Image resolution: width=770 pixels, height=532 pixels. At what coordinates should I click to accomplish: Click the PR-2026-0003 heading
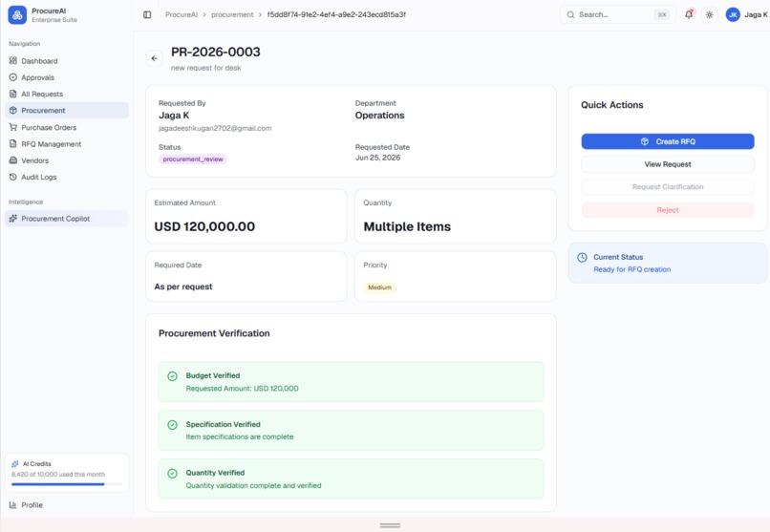click(x=216, y=52)
